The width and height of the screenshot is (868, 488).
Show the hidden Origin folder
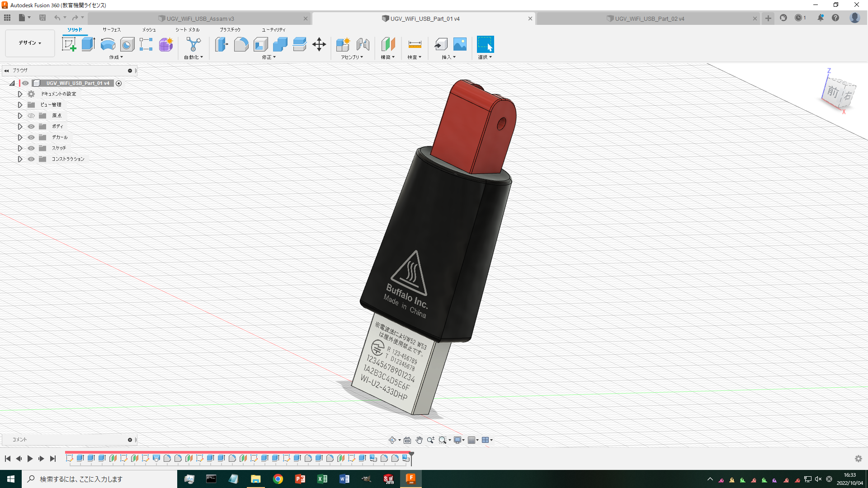pyautogui.click(x=31, y=116)
